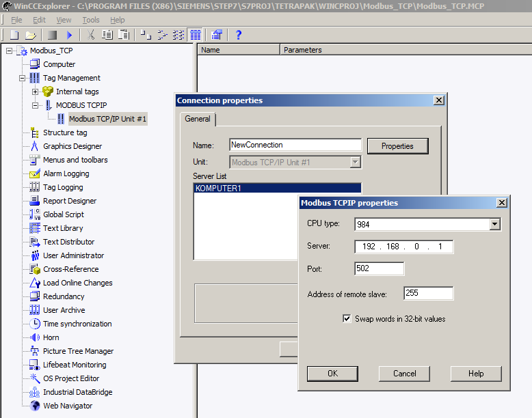Collapse the Tag Management node
The height and width of the screenshot is (418, 532).
click(22, 79)
